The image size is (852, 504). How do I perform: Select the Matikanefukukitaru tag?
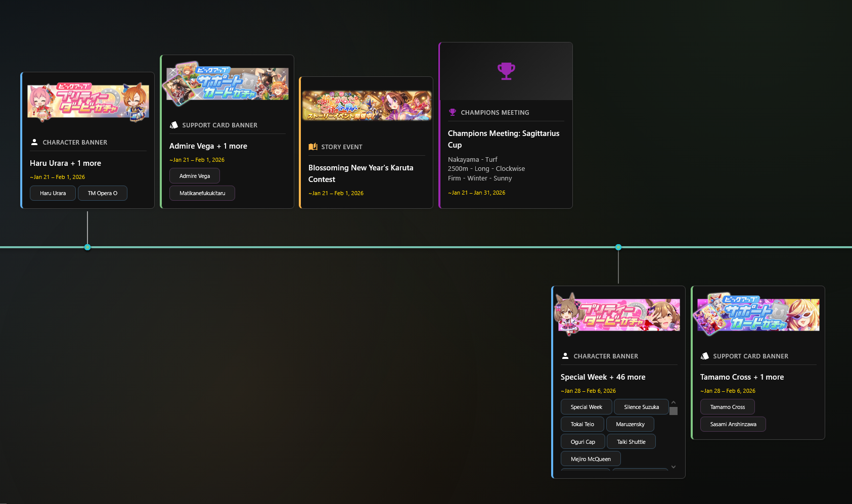[202, 193]
